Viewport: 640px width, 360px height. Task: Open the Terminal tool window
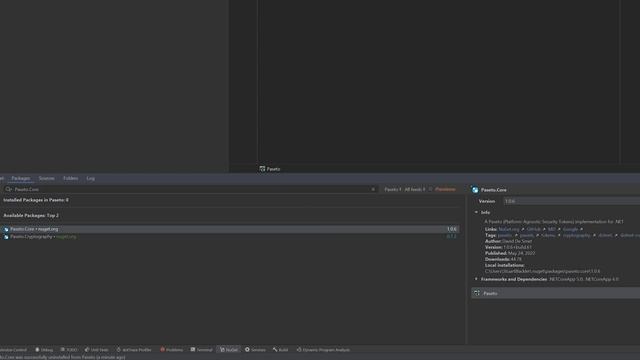(201, 350)
